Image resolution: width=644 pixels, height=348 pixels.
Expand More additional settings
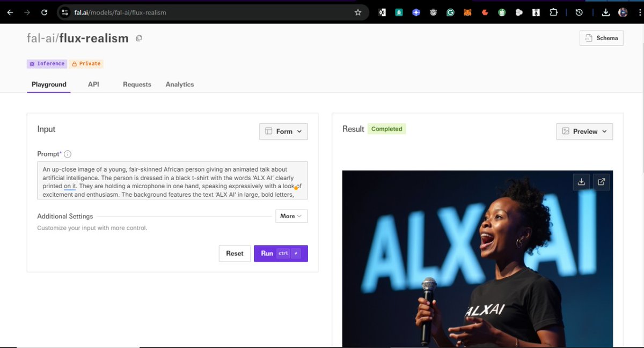(291, 216)
